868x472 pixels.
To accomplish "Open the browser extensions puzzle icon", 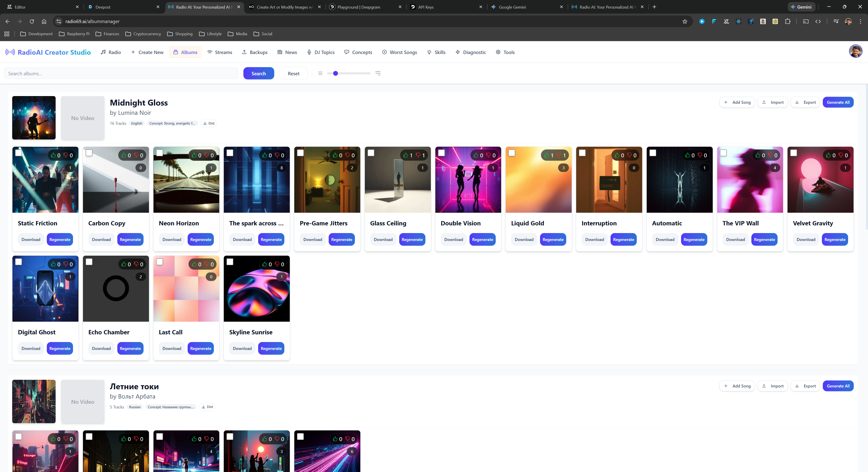I will coord(788,21).
